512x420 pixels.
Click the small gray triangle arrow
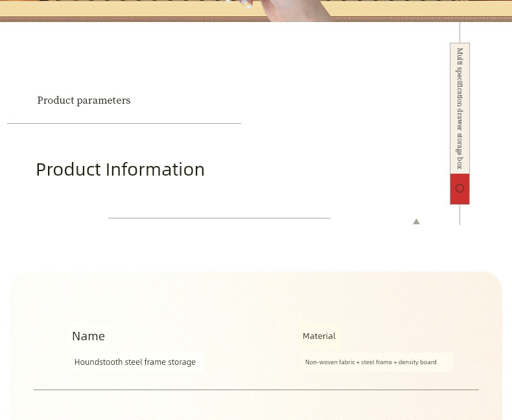(x=416, y=222)
